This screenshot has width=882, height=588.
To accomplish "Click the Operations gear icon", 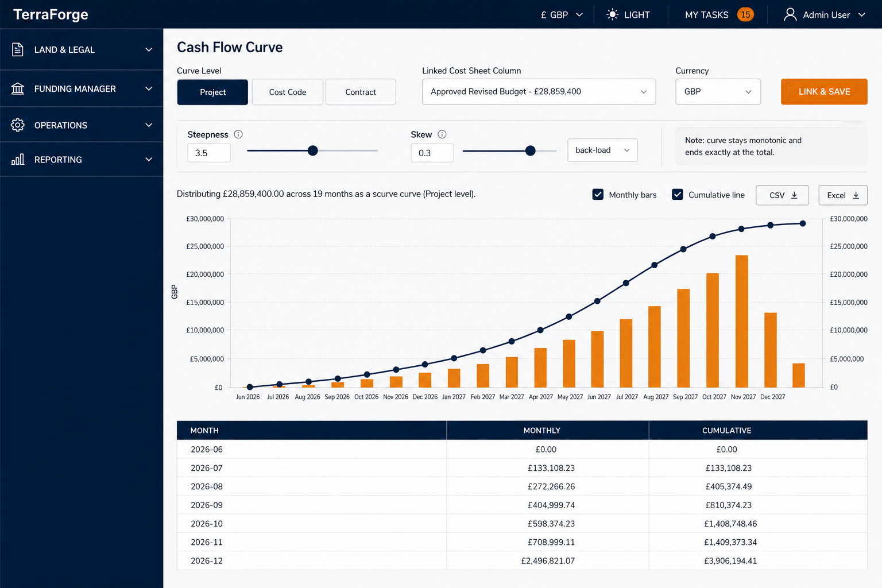I will (18, 125).
